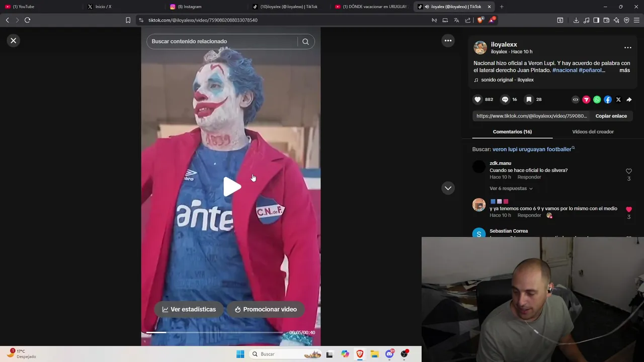644x362 pixels.
Task: Unlike the '6 9' comment red heart
Action: point(628,209)
